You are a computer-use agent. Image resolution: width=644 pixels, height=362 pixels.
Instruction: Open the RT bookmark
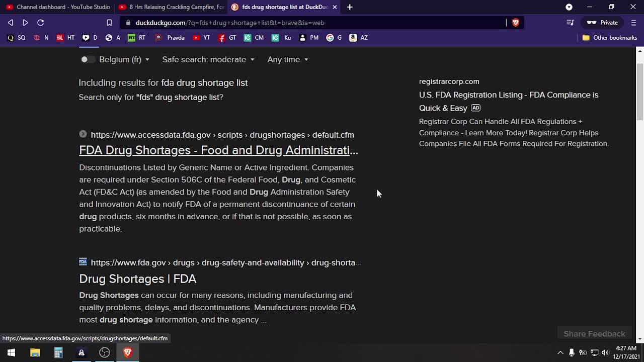pyautogui.click(x=137, y=38)
